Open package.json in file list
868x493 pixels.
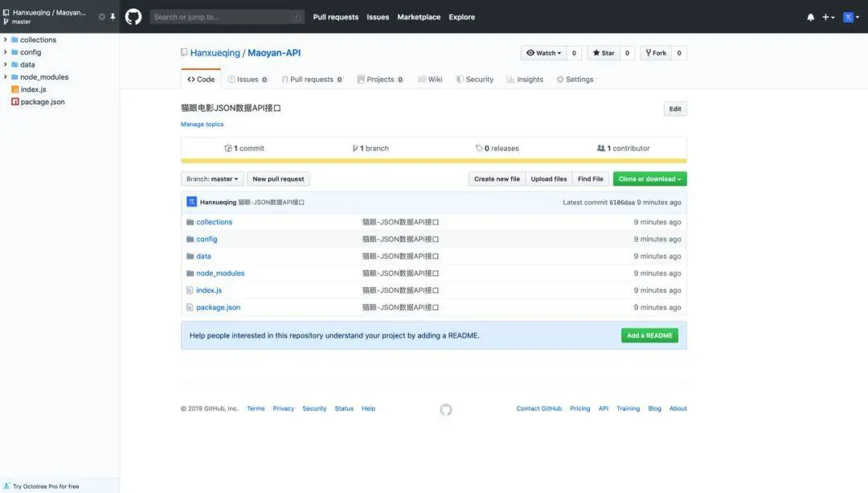[x=218, y=307]
